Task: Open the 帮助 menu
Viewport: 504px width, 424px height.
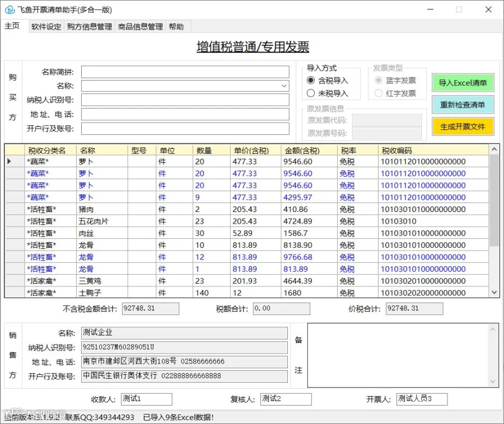Action: 176,27
